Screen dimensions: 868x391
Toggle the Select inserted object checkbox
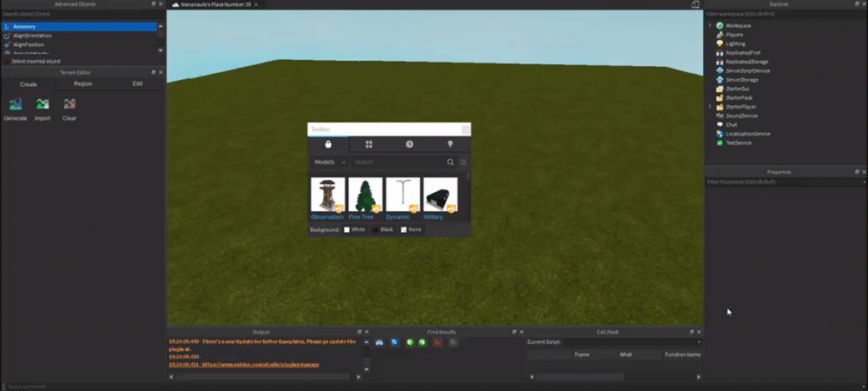pos(7,62)
